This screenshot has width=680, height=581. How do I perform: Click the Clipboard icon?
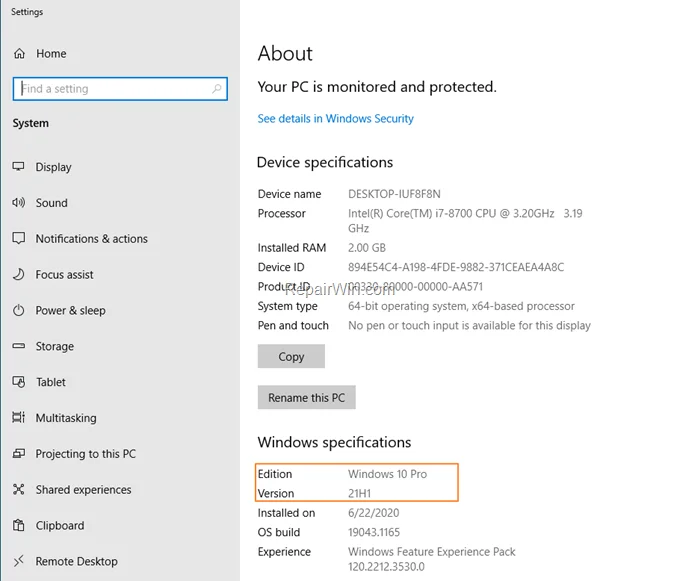[x=19, y=525]
